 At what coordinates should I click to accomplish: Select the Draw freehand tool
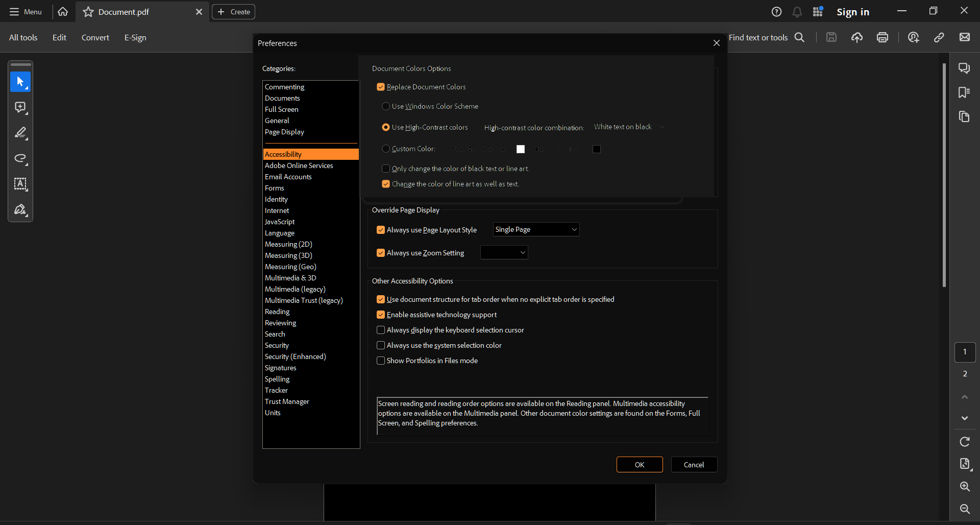click(20, 159)
